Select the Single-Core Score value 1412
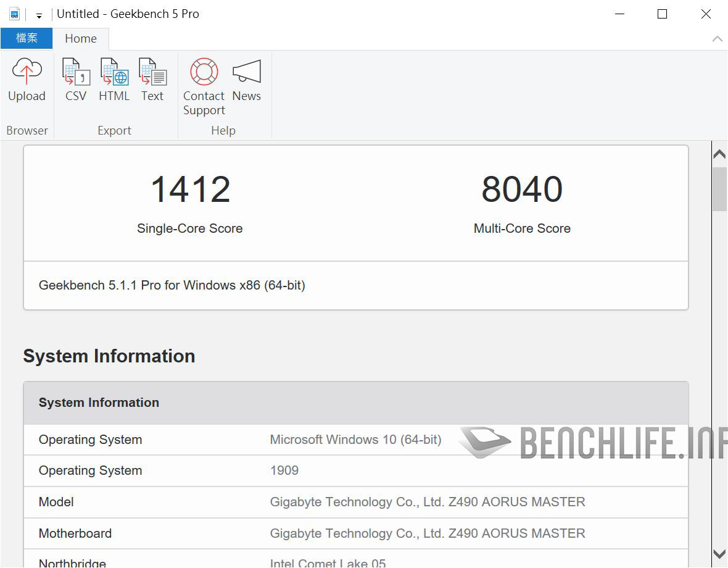 click(x=189, y=189)
